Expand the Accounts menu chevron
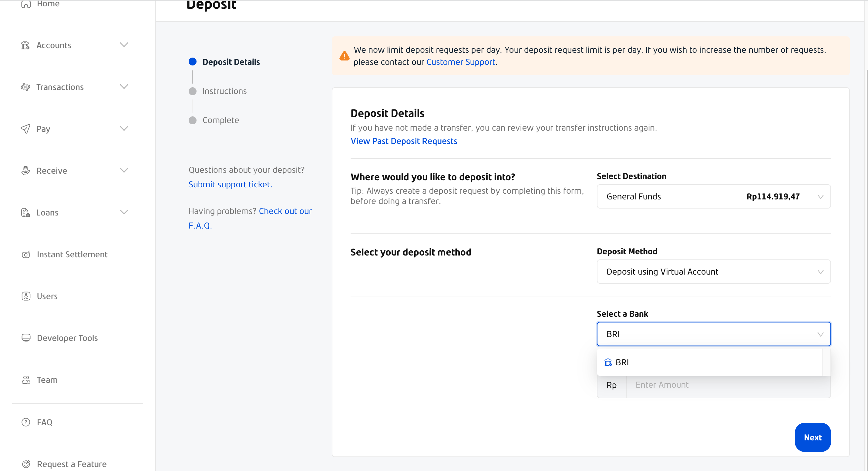Screen dimensions: 868x471 tap(124, 45)
